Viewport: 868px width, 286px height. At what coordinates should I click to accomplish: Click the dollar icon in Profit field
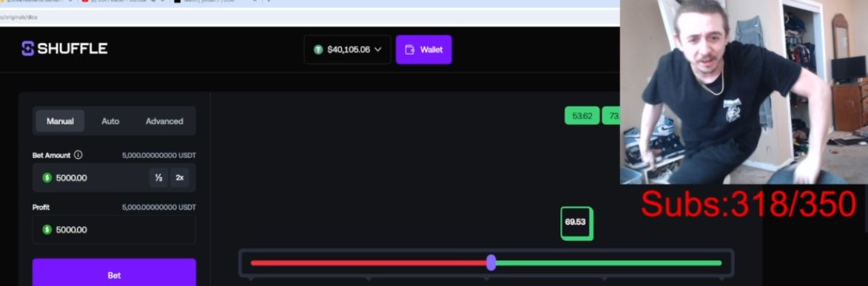coord(47,230)
